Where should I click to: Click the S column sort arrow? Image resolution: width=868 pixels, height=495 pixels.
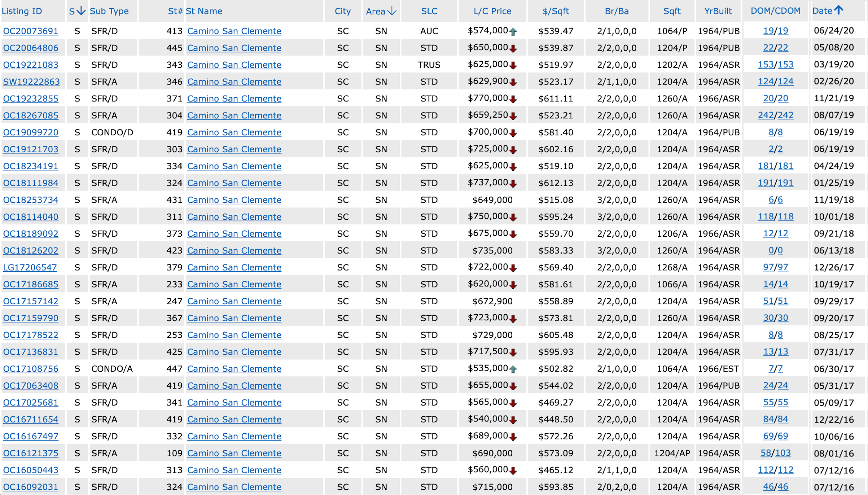81,11
